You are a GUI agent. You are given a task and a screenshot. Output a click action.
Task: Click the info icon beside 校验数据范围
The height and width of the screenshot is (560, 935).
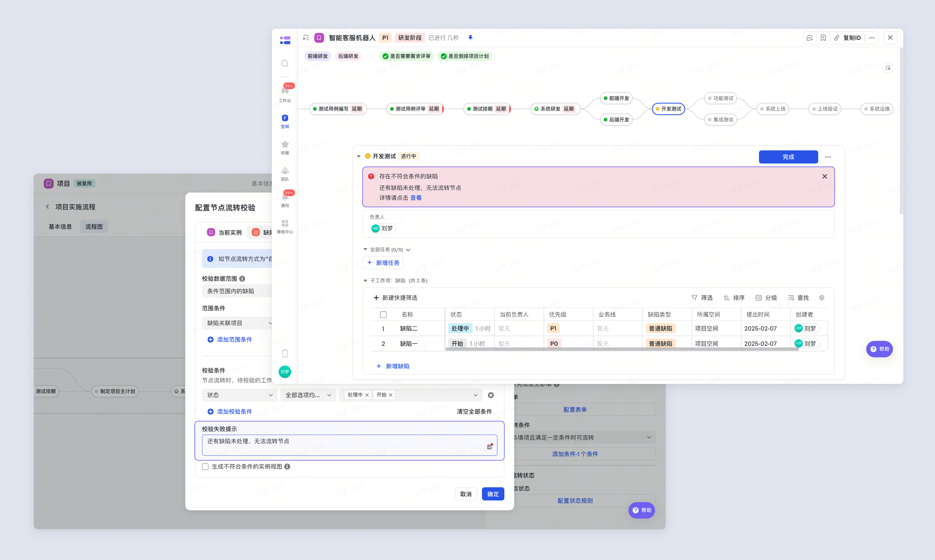242,279
